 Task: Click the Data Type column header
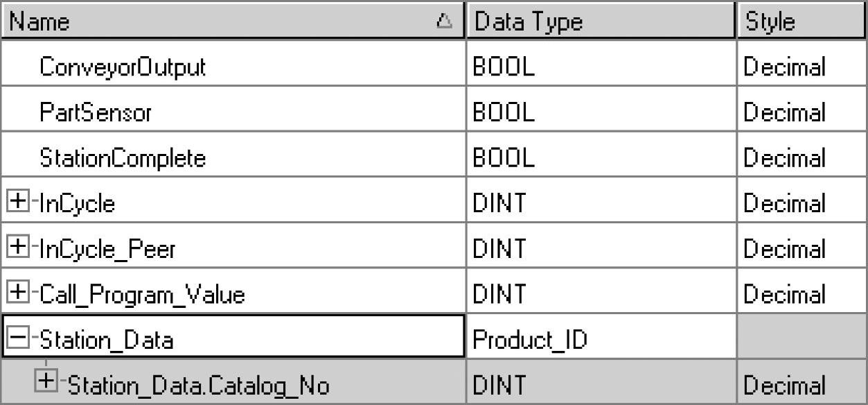(600, 21)
